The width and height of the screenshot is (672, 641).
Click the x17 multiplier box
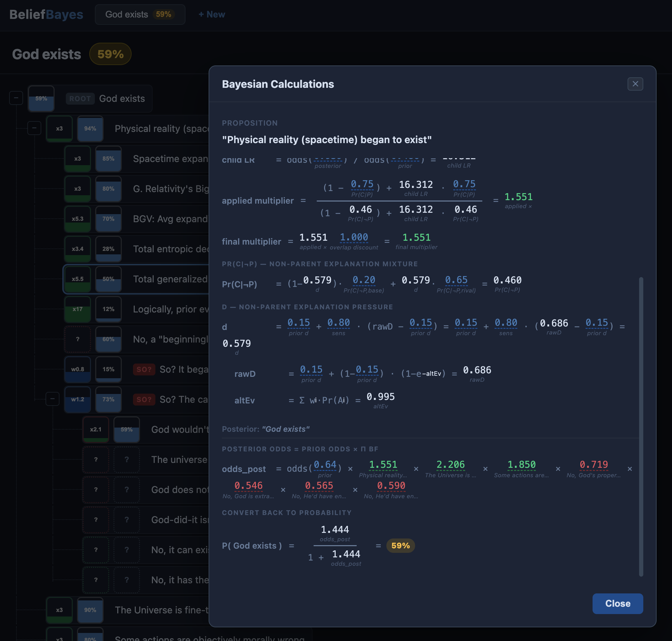pos(78,309)
